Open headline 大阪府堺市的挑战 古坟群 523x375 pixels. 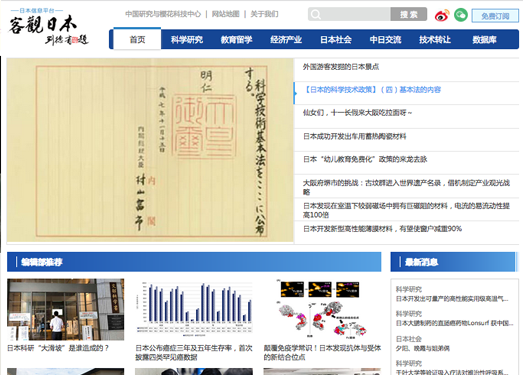tap(406, 187)
